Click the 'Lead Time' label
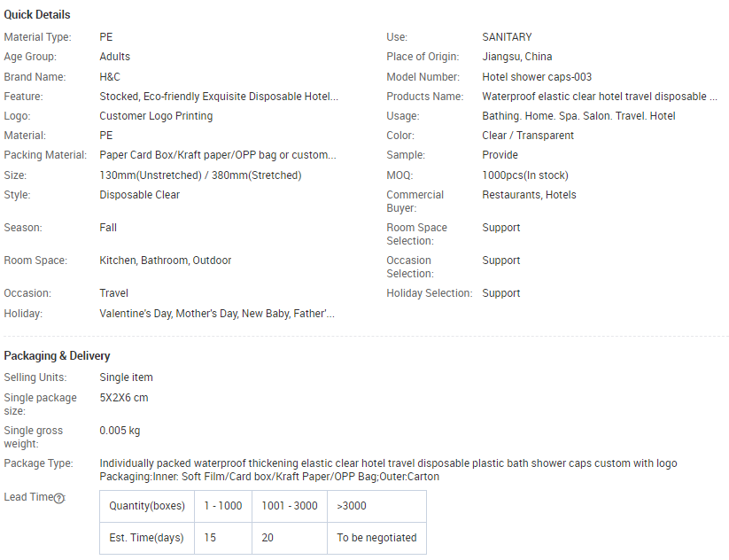The height and width of the screenshot is (560, 729). pos(29,497)
